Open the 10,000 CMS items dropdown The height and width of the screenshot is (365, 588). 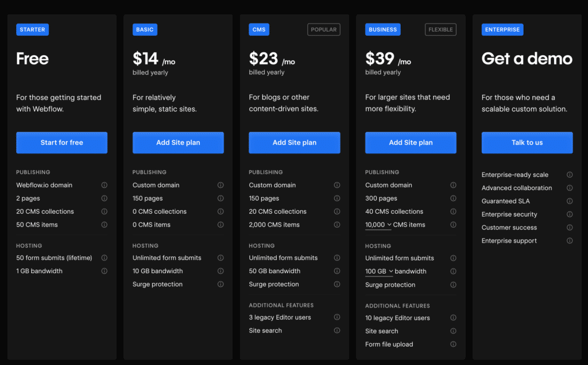[x=378, y=225]
